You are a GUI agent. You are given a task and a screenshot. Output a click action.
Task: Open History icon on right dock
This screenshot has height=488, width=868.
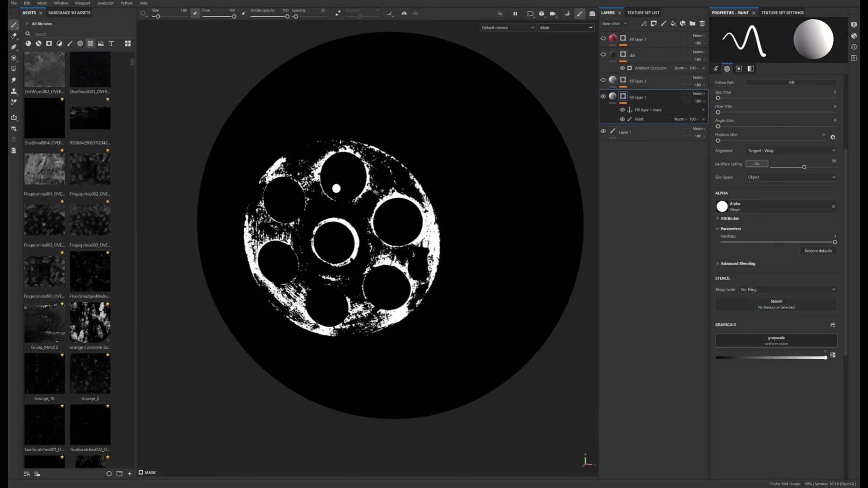click(x=854, y=47)
